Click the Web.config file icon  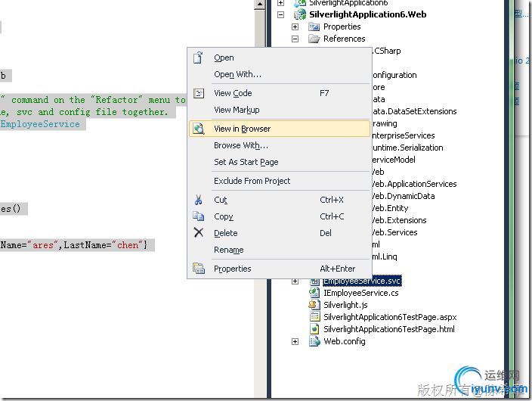tap(314, 340)
